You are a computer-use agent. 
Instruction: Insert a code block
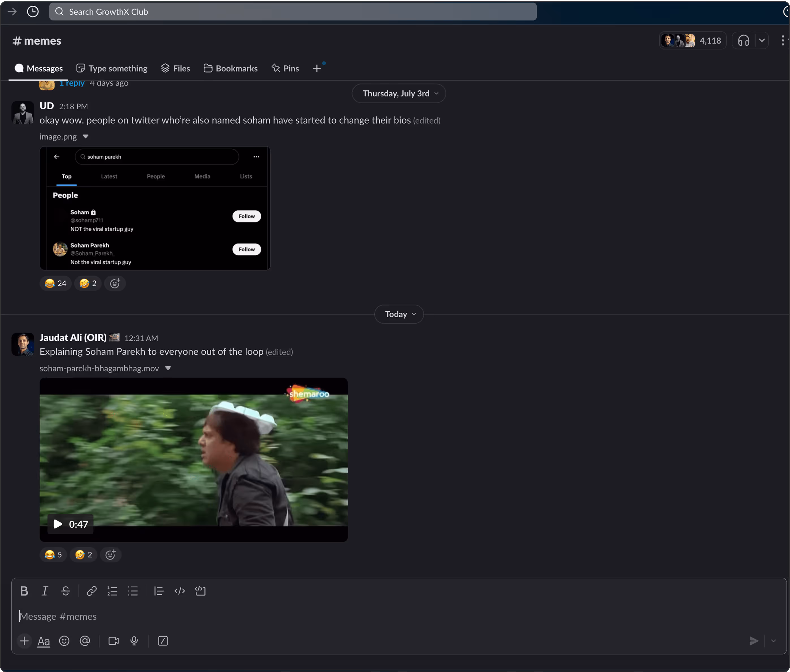pos(201,591)
